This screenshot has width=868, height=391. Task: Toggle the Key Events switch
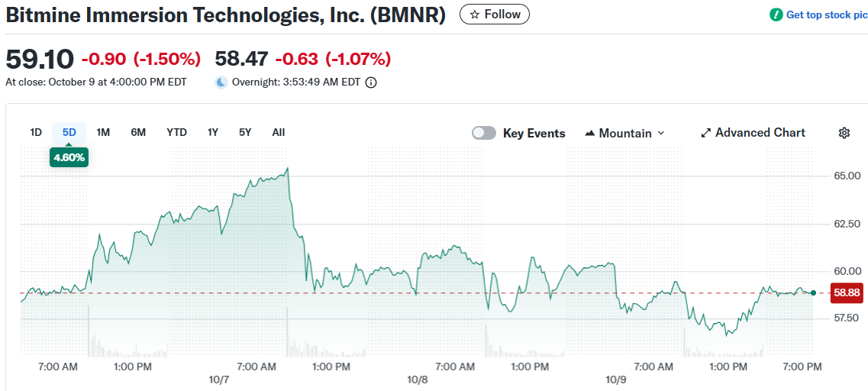[x=484, y=133]
